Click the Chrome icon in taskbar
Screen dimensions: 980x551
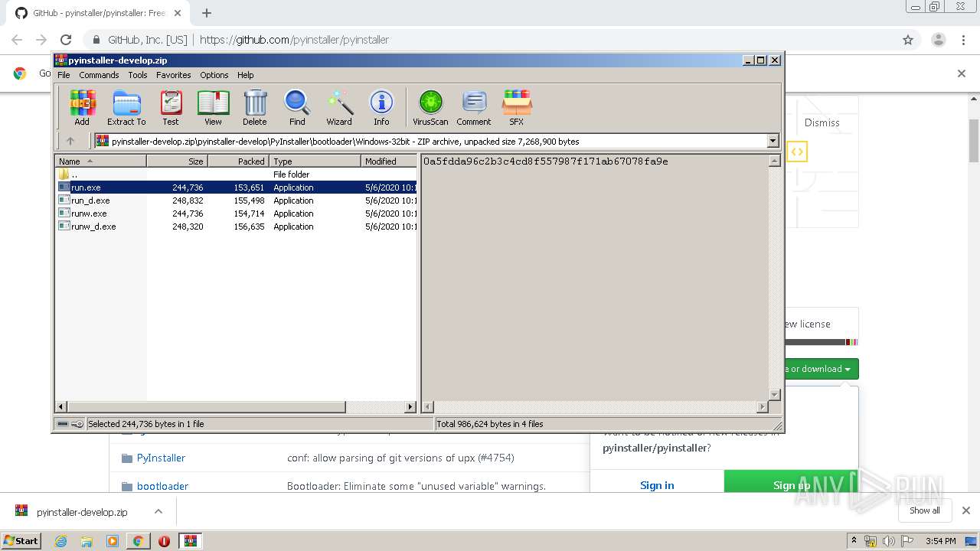tap(138, 540)
